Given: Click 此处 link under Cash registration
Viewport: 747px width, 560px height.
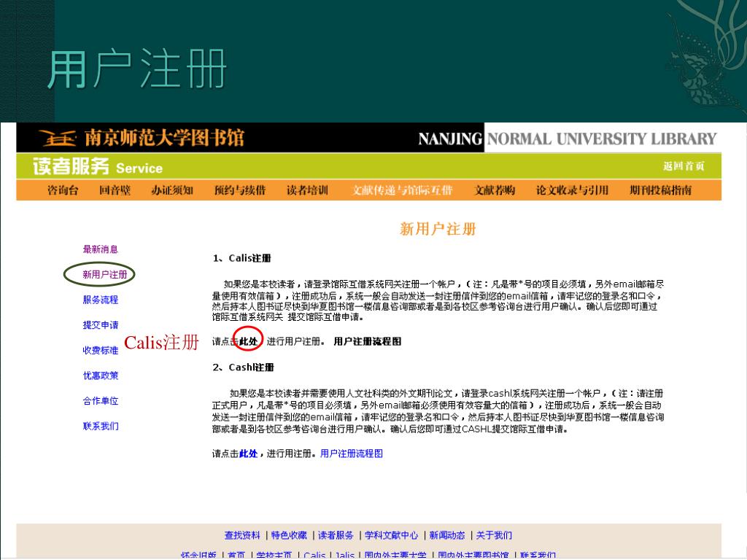Looking at the screenshot, I should [249, 454].
